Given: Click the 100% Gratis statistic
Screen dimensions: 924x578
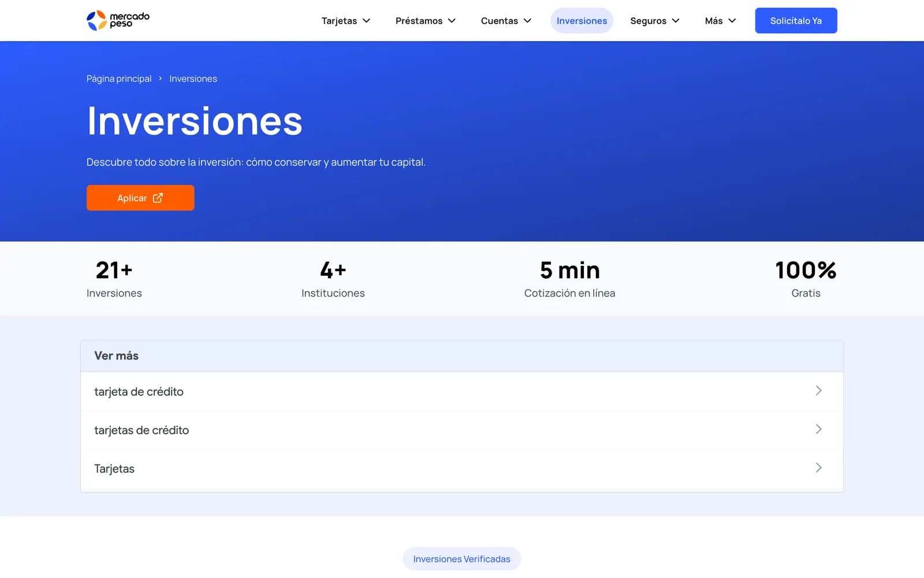Looking at the screenshot, I should pyautogui.click(x=806, y=279).
